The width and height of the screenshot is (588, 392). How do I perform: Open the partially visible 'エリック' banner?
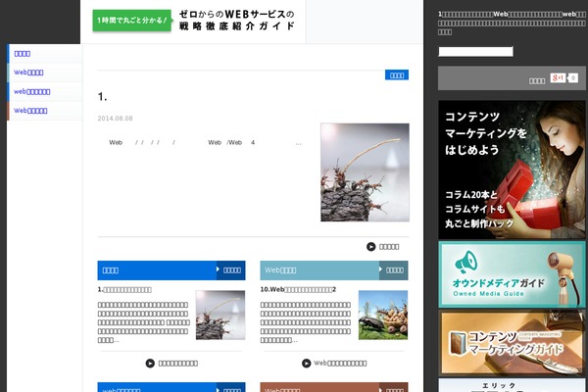(x=512, y=385)
